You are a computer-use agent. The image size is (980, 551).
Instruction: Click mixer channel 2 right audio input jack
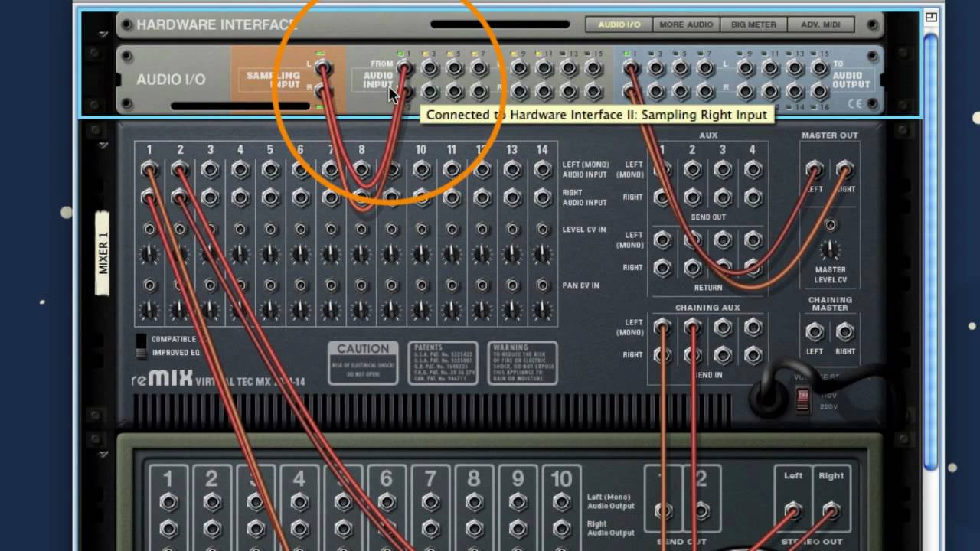coord(180,198)
